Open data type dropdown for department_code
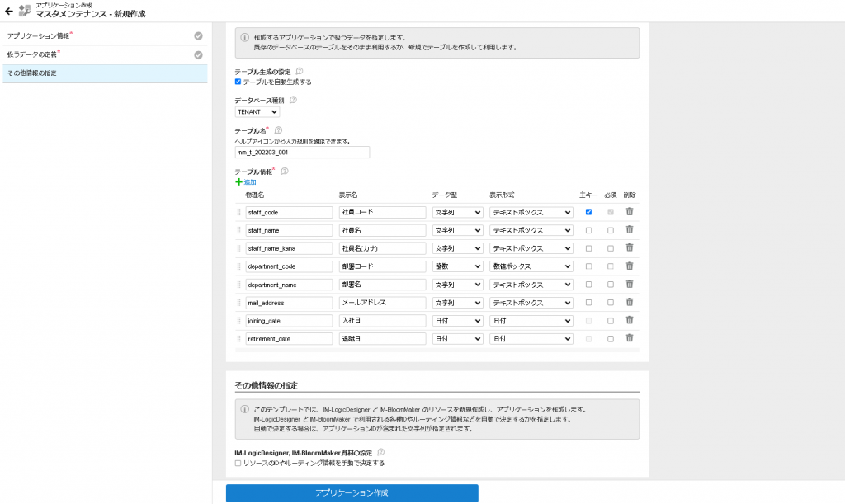The image size is (845, 504). pyautogui.click(x=457, y=266)
